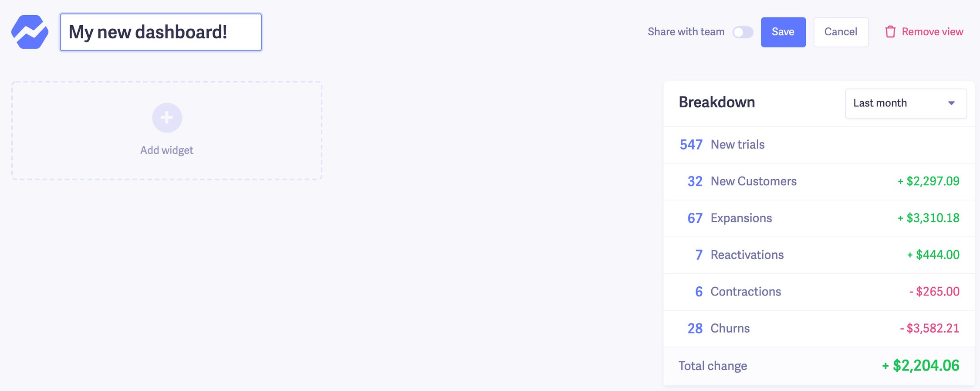Click the plus icon in Add widget area
This screenshot has width=980, height=391.
[x=167, y=117]
